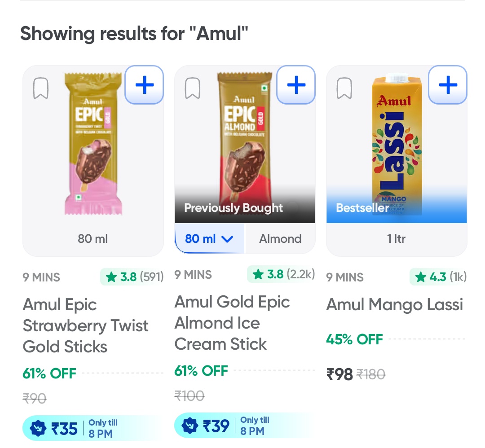This screenshot has height=448, width=485.
Task: Save Amul Mango Lassi to wishlist
Action: tap(344, 88)
